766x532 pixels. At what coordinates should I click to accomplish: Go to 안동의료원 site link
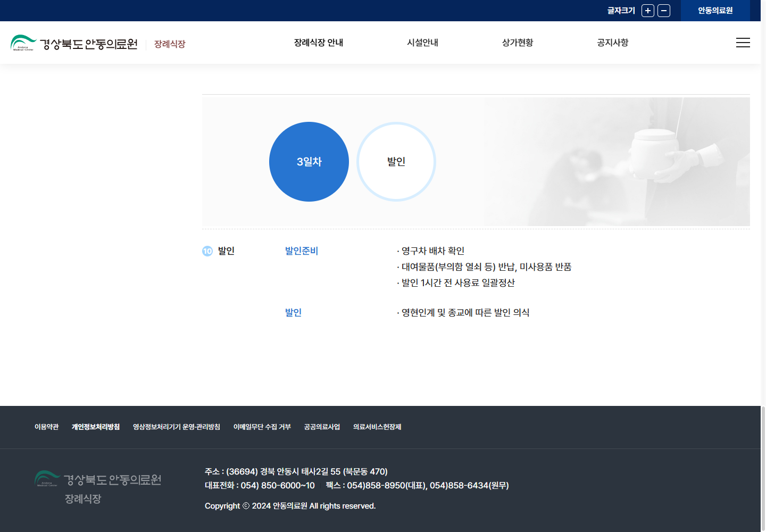pyautogui.click(x=715, y=11)
